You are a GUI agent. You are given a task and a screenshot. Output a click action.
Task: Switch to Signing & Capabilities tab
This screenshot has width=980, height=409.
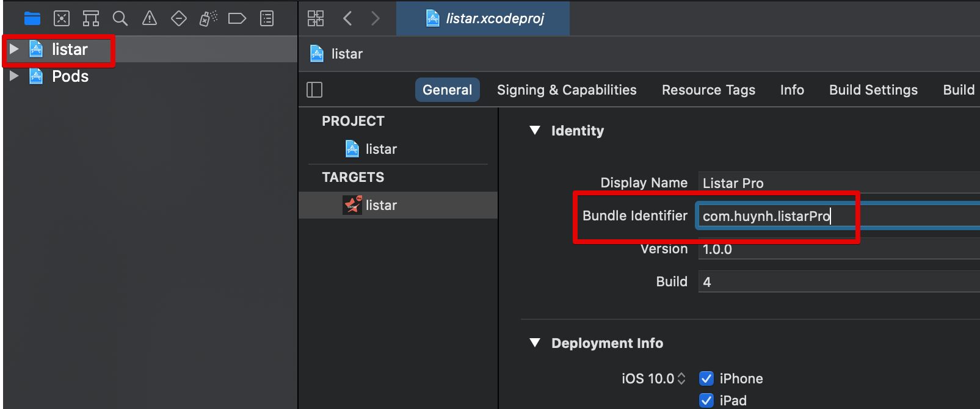point(567,90)
